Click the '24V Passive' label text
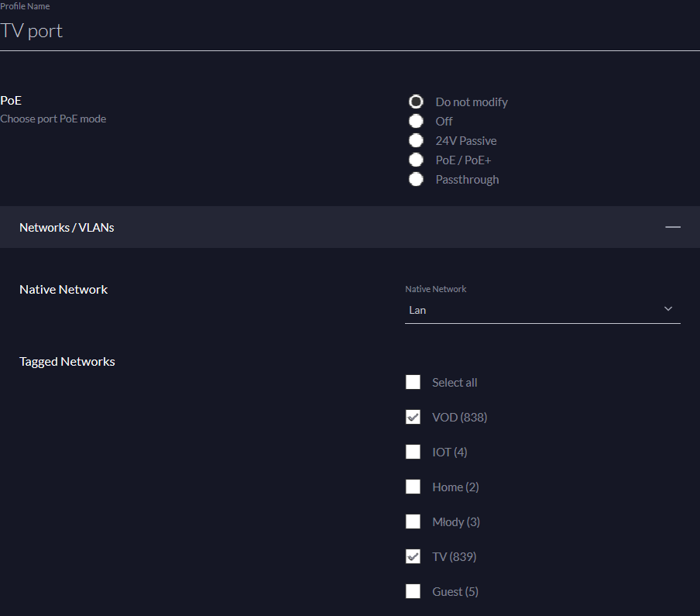700x616 pixels. tap(465, 140)
